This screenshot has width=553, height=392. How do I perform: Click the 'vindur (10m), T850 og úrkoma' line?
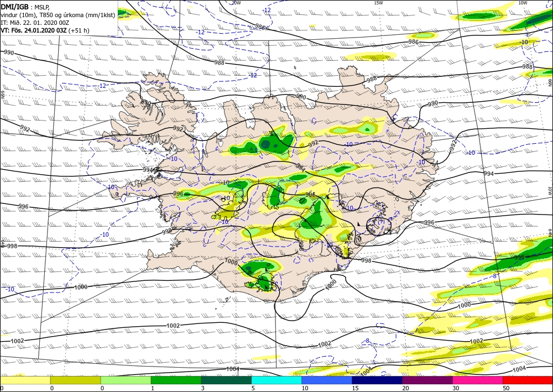(x=58, y=14)
